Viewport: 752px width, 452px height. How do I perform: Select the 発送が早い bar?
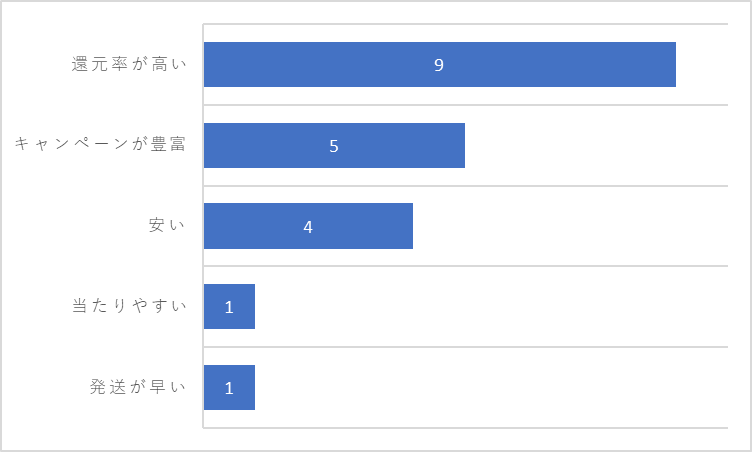[229, 388]
